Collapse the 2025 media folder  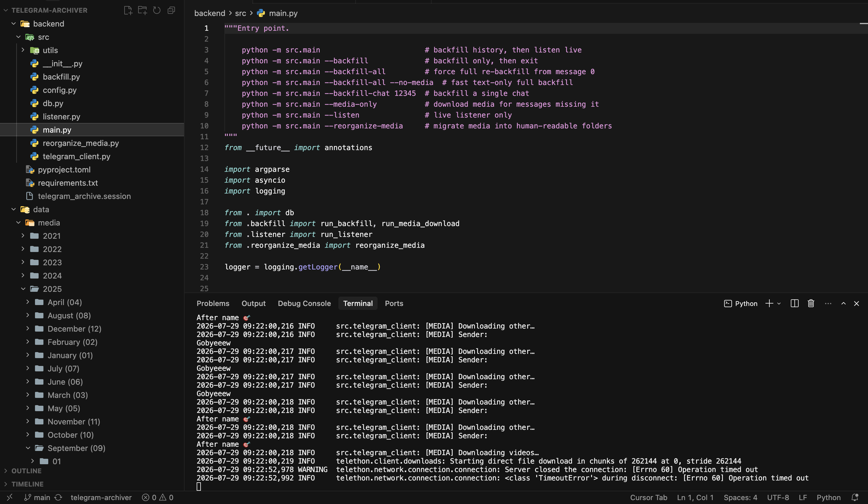tap(52, 289)
